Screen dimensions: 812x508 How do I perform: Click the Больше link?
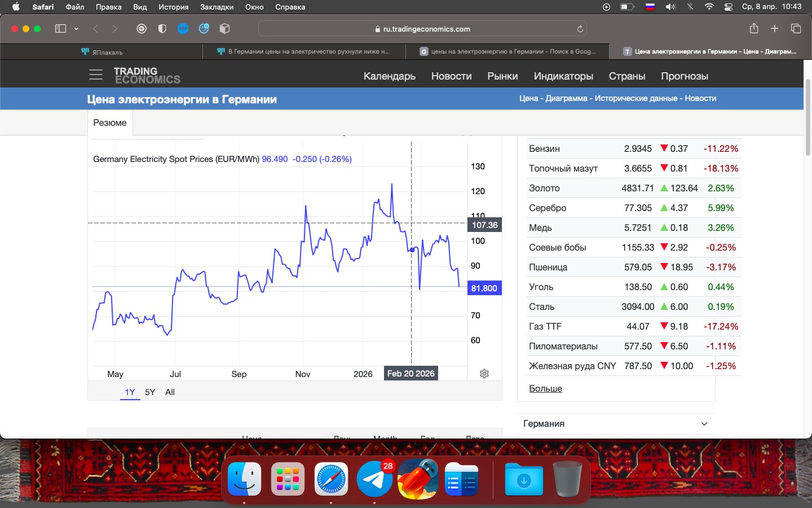tap(545, 388)
